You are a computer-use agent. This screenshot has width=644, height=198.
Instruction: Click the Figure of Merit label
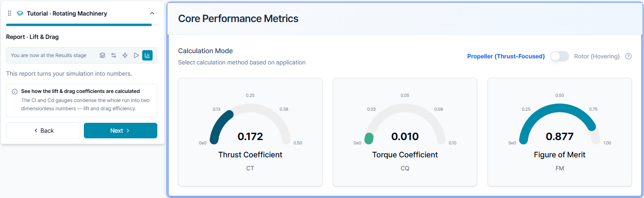click(x=560, y=155)
